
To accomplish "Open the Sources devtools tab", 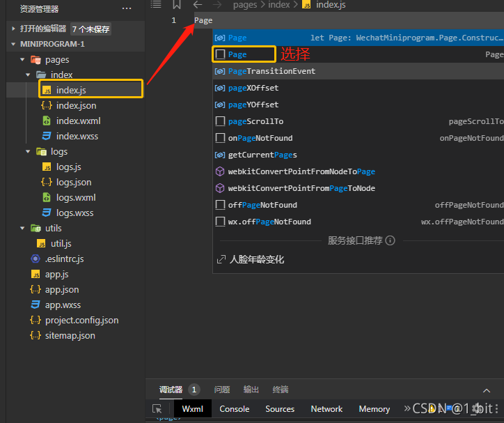I will point(280,409).
